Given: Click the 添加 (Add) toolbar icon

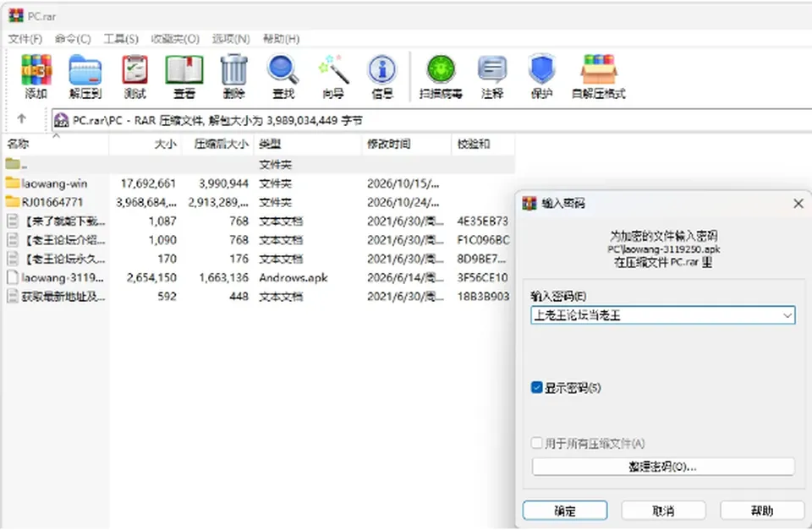Looking at the screenshot, I should click(x=36, y=76).
